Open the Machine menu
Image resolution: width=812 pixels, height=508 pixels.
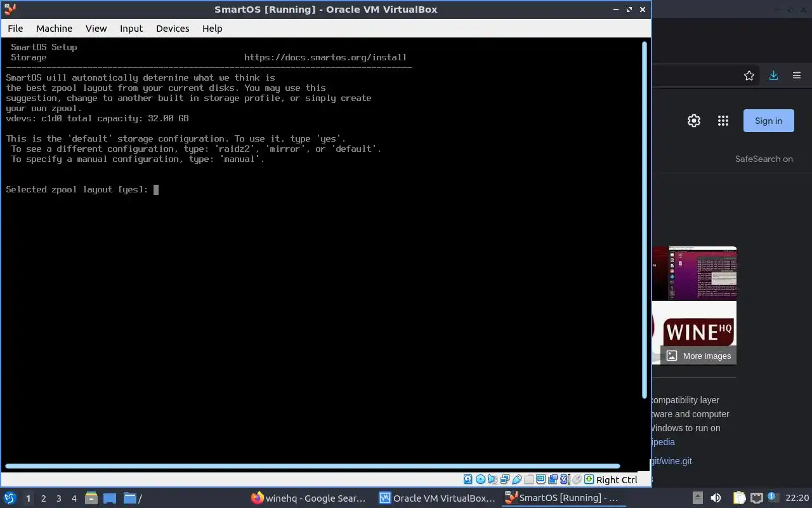pos(54,28)
